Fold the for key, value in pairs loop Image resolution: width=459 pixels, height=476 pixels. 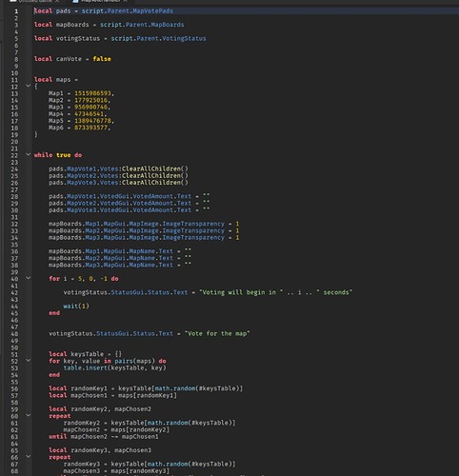pos(29,361)
